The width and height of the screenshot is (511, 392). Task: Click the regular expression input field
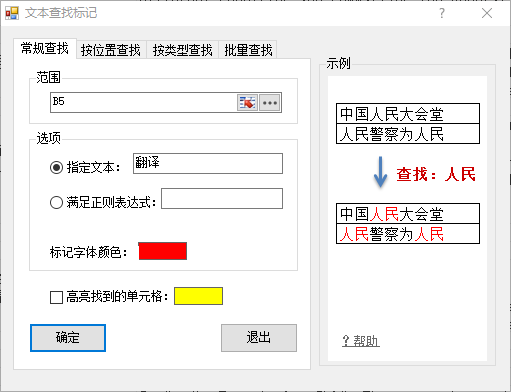[x=222, y=198]
